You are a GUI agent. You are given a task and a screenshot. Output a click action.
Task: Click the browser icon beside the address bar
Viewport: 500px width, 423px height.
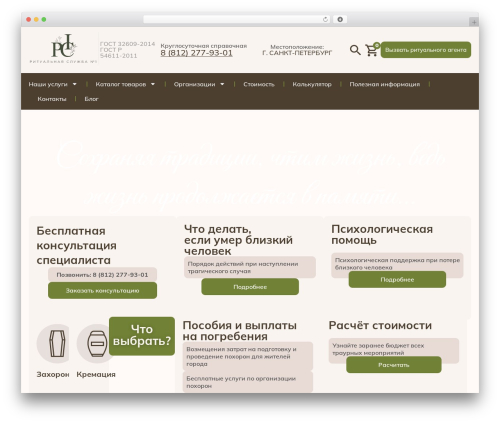(340, 20)
